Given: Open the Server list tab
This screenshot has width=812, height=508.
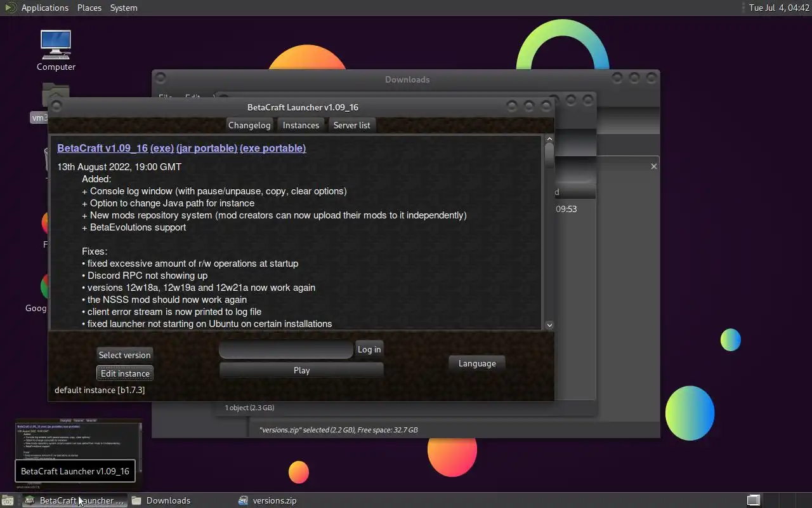Looking at the screenshot, I should click(x=351, y=125).
